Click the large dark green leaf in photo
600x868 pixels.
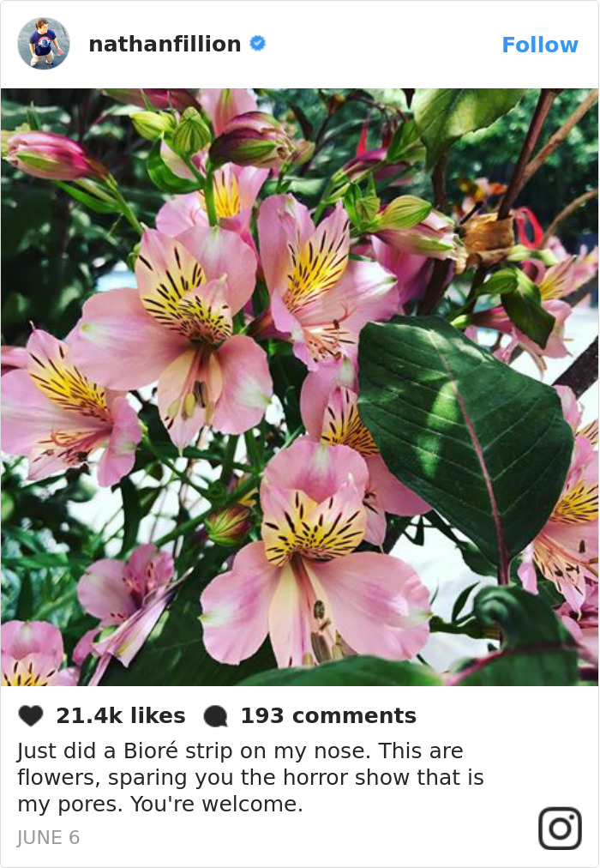pyautogui.click(x=465, y=431)
